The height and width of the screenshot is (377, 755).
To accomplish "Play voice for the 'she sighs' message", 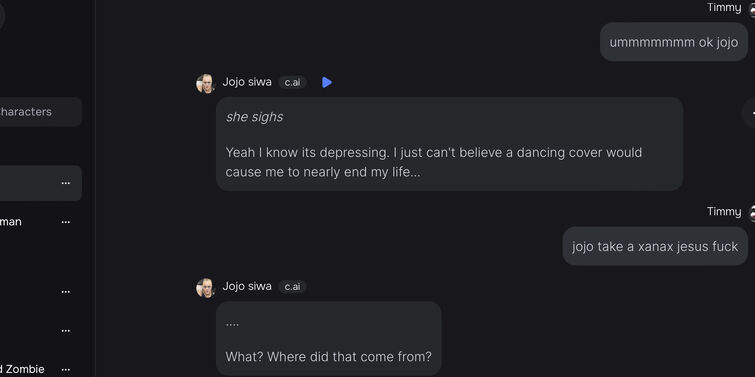I will pos(327,82).
